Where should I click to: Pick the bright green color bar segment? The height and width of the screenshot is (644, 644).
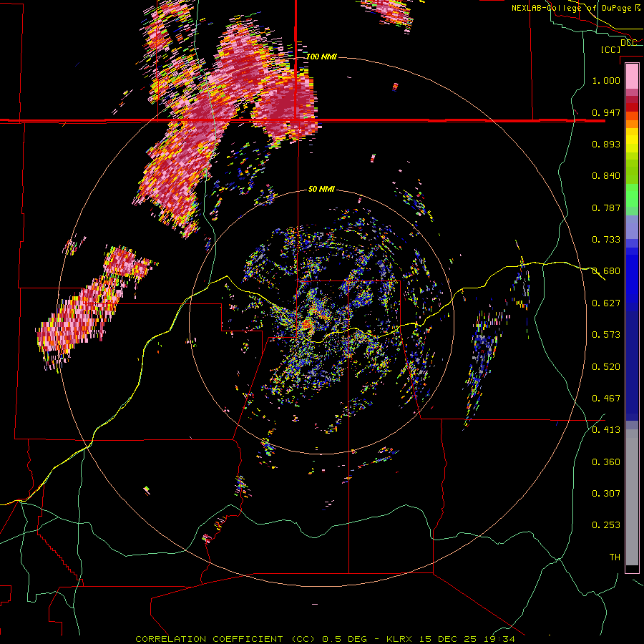click(632, 195)
